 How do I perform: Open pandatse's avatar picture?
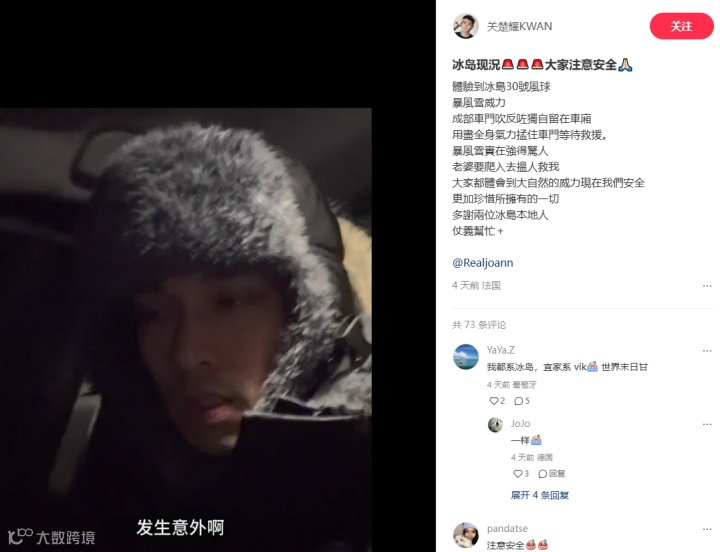(x=466, y=535)
